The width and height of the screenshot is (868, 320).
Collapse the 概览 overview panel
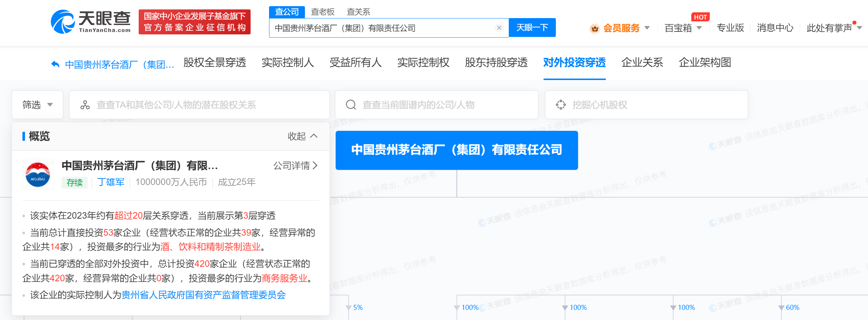(x=302, y=136)
